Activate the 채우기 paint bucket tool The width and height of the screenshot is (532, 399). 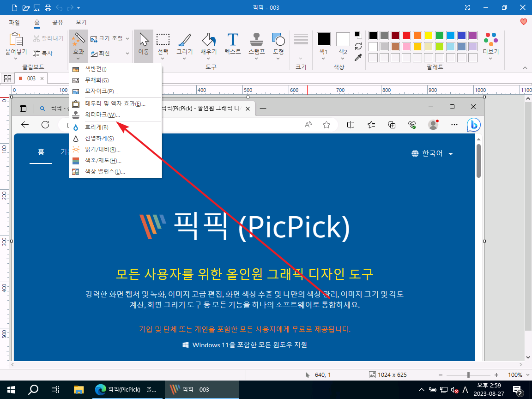coord(208,45)
